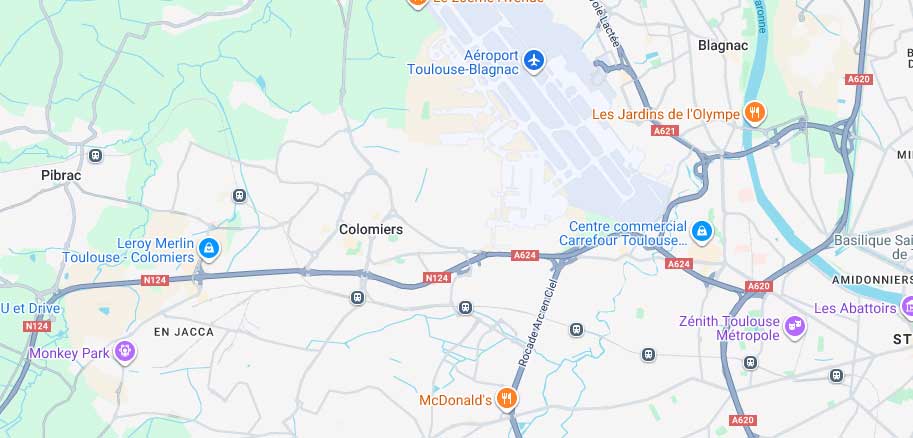Screen dimensions: 913x438
Task: Open the Zénith Toulouse Métropole text label
Action: pyautogui.click(x=729, y=328)
